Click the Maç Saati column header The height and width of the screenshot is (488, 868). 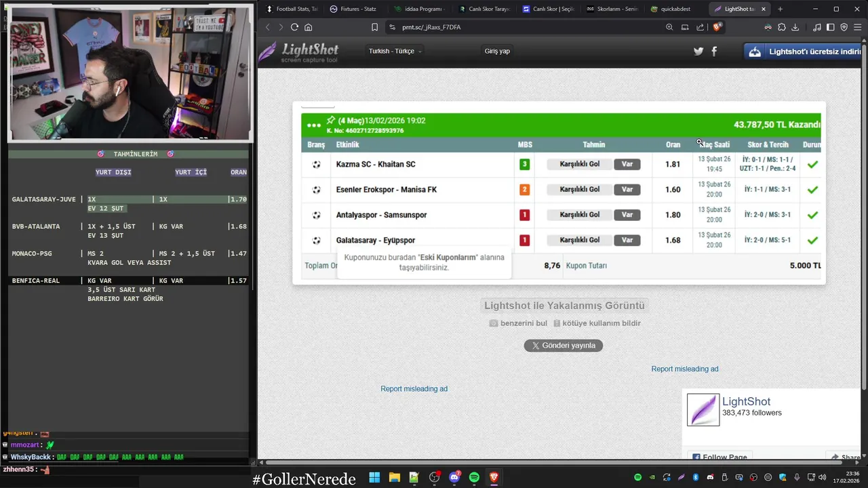pos(714,145)
